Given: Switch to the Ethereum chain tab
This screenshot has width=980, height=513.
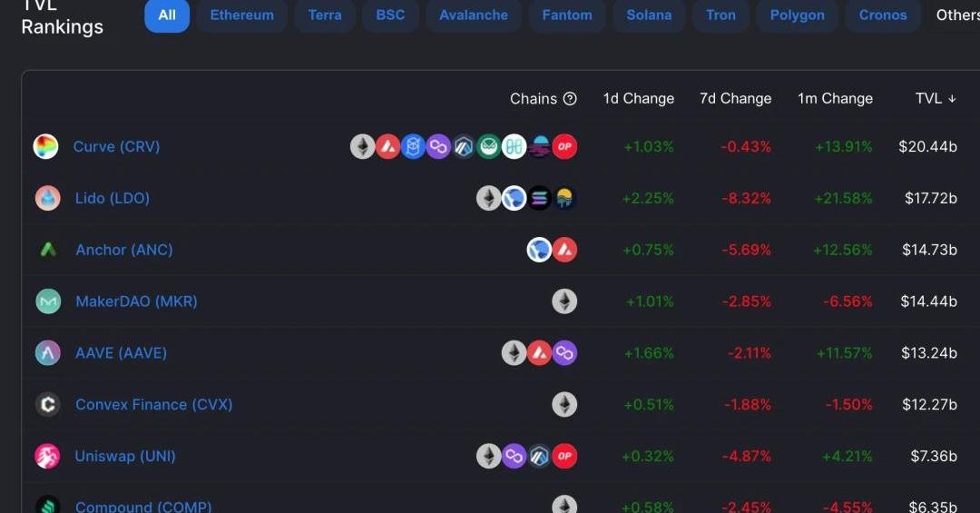Looking at the screenshot, I should pos(242,15).
